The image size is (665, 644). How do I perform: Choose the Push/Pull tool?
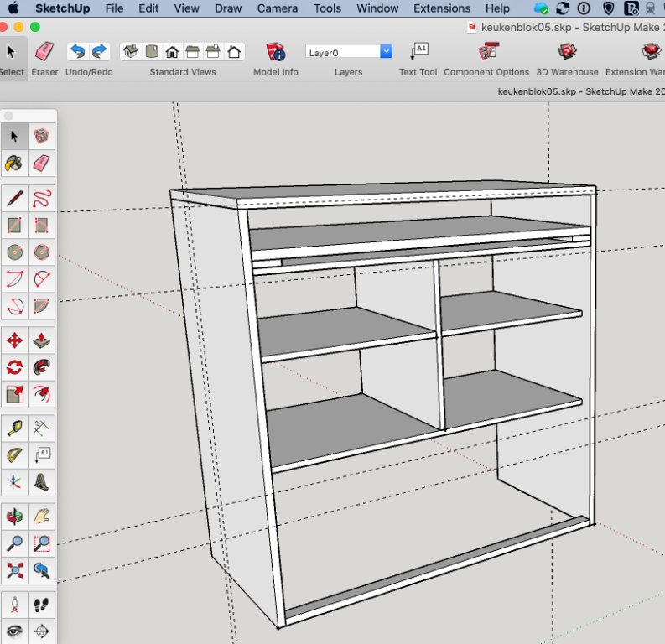click(x=42, y=340)
